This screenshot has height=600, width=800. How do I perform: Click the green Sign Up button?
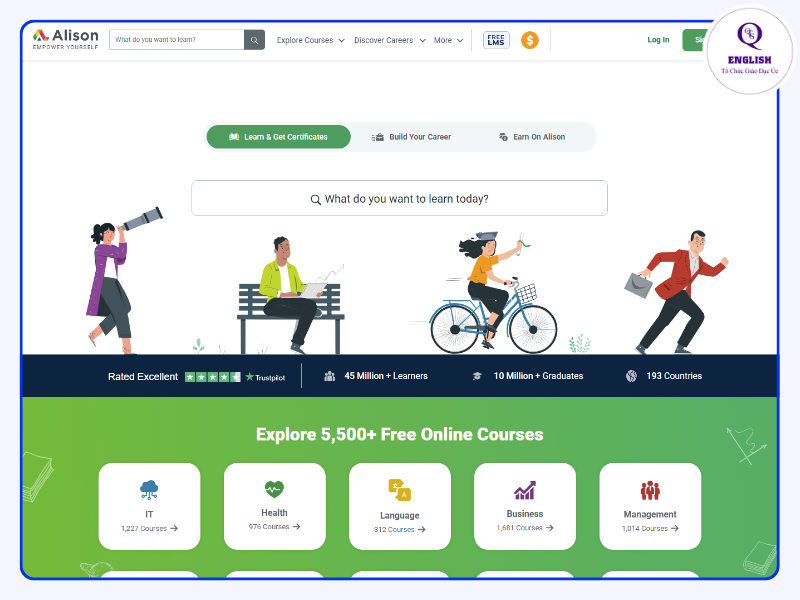coord(694,40)
